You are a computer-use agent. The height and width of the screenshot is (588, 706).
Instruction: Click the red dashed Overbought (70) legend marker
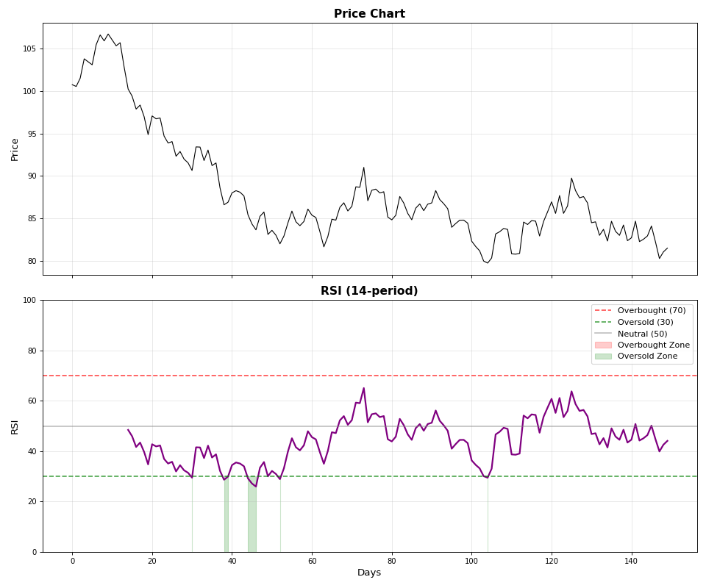click(603, 311)
